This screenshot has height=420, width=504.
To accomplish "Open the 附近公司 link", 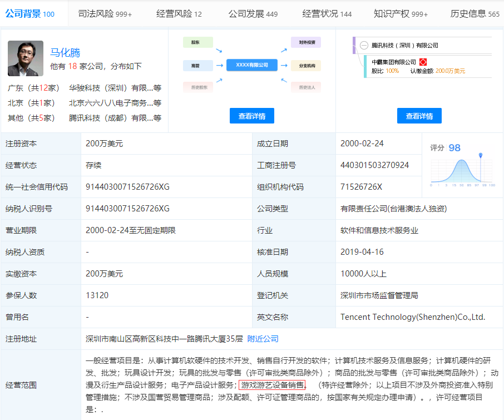I will 263,339.
